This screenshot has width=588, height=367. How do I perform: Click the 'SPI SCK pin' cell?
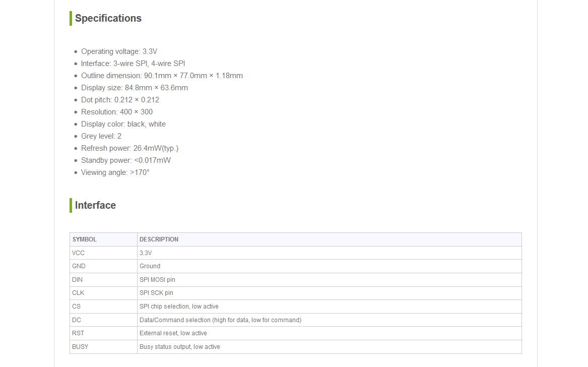point(329,293)
